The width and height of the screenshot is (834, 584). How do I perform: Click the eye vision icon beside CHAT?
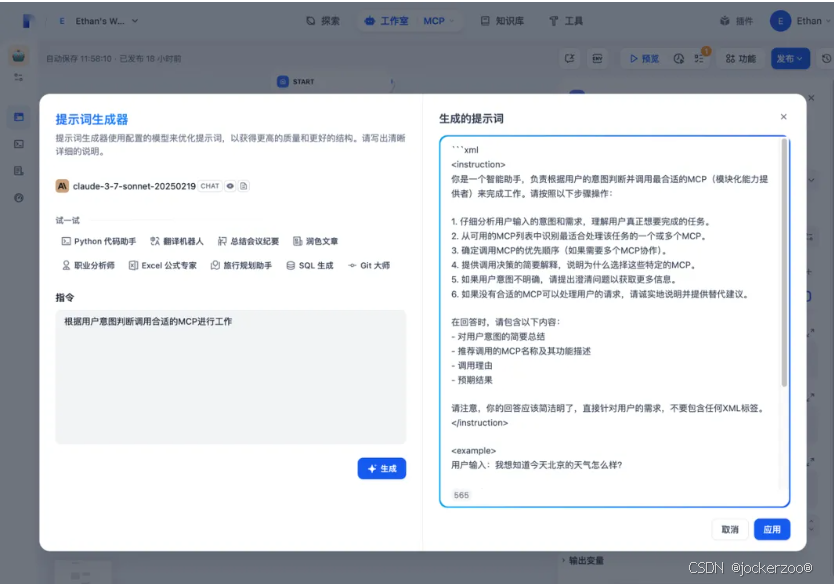(x=230, y=186)
